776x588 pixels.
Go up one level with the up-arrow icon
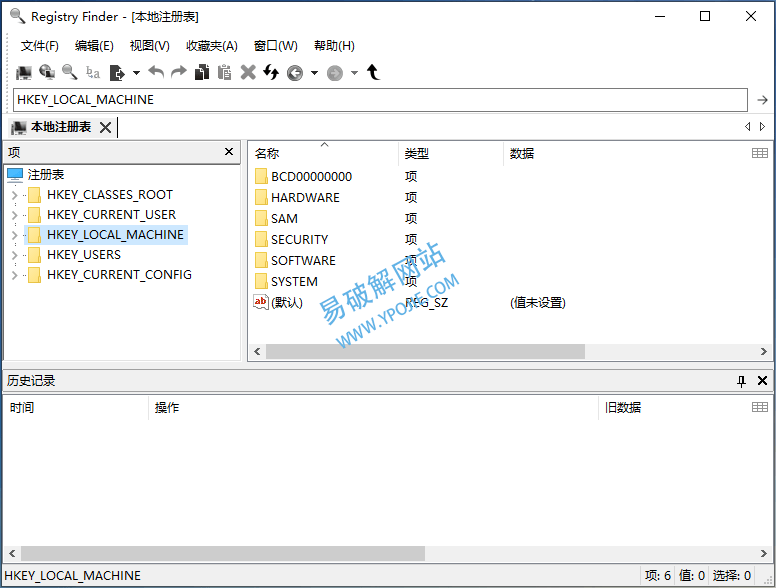tap(373, 72)
